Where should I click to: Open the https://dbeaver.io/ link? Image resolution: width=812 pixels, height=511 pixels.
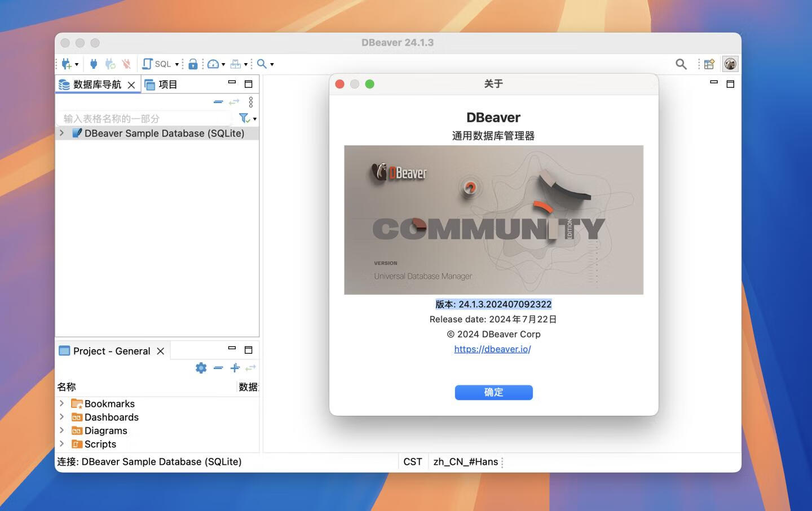pyautogui.click(x=492, y=349)
